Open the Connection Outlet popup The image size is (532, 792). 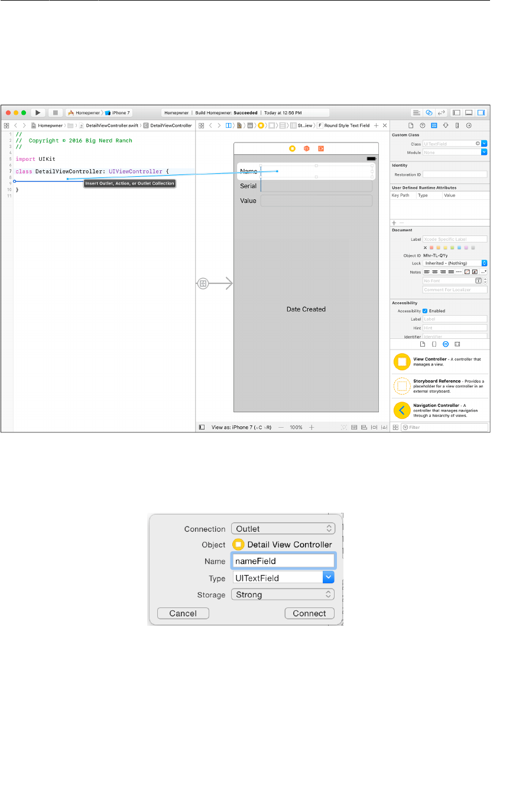coord(284,529)
